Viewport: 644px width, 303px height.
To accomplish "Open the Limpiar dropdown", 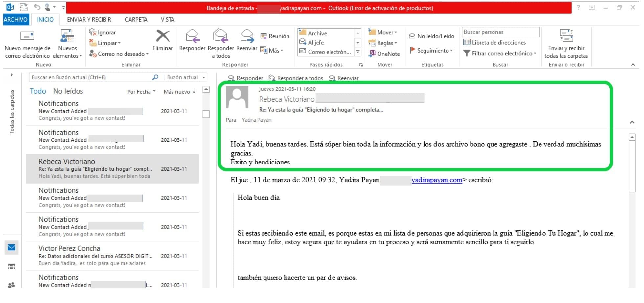I will point(105,43).
